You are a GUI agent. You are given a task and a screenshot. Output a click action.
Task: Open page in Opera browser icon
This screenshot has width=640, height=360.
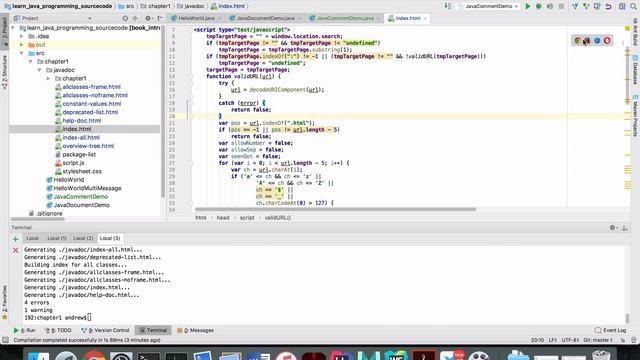(x=607, y=40)
